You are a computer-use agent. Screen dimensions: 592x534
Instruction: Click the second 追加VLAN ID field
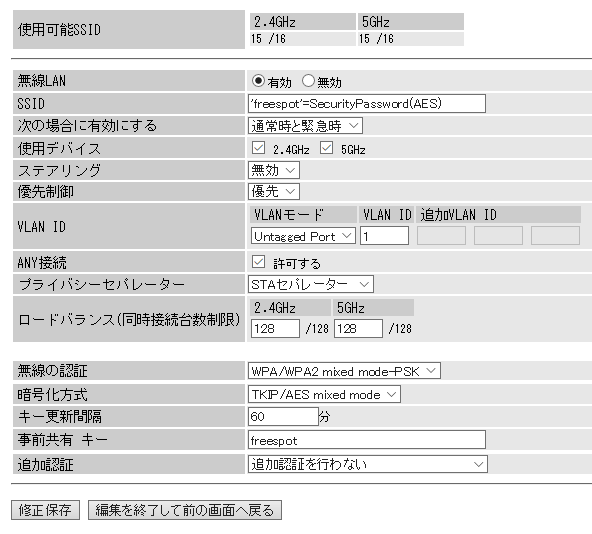point(498,236)
